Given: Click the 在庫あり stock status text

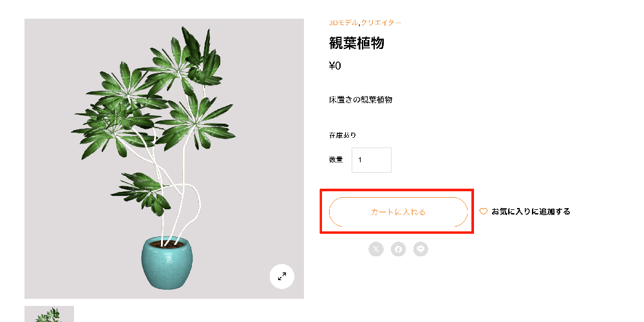Looking at the screenshot, I should (x=342, y=135).
